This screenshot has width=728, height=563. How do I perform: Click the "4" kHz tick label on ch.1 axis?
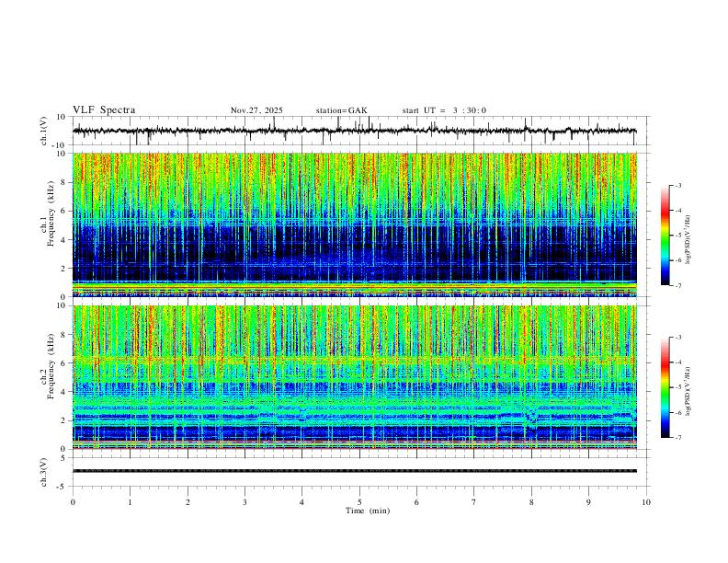[x=64, y=240]
